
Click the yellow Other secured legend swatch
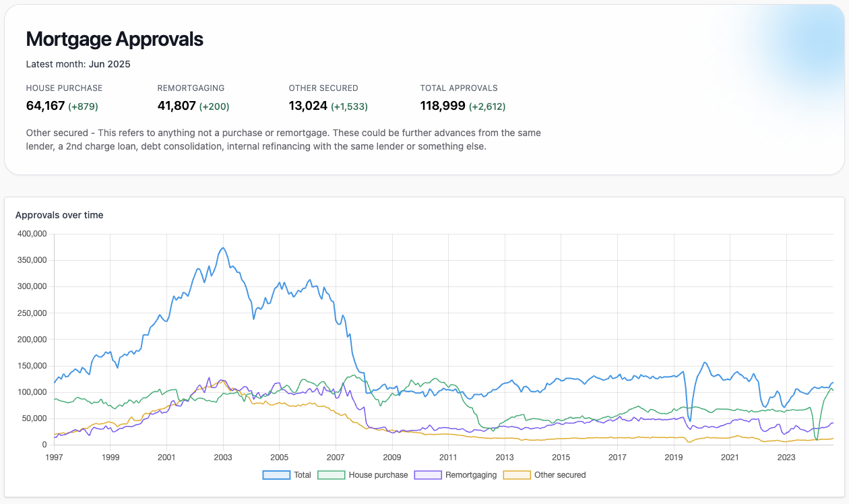(517, 475)
